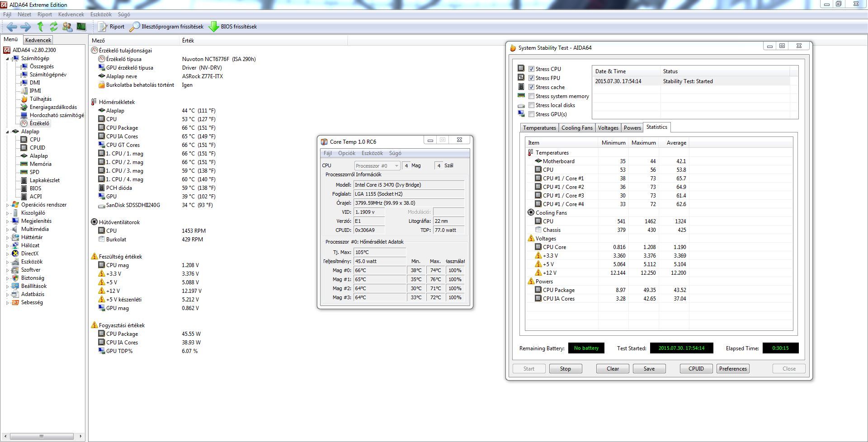
Task: Open Riport from the toolbar
Action: pos(111,27)
